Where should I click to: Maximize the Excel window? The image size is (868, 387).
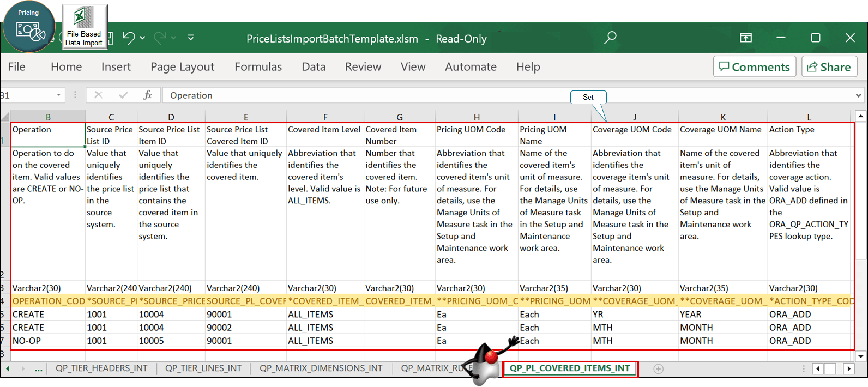[x=816, y=38]
